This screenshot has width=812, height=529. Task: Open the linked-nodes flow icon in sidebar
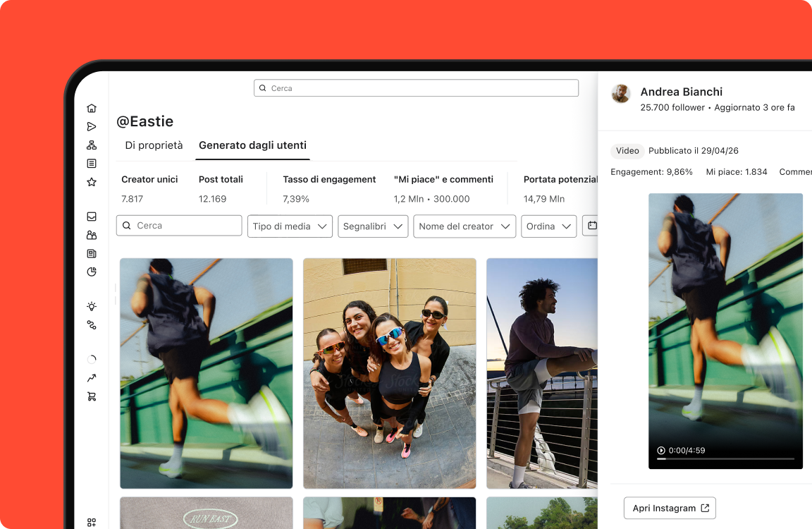click(92, 325)
